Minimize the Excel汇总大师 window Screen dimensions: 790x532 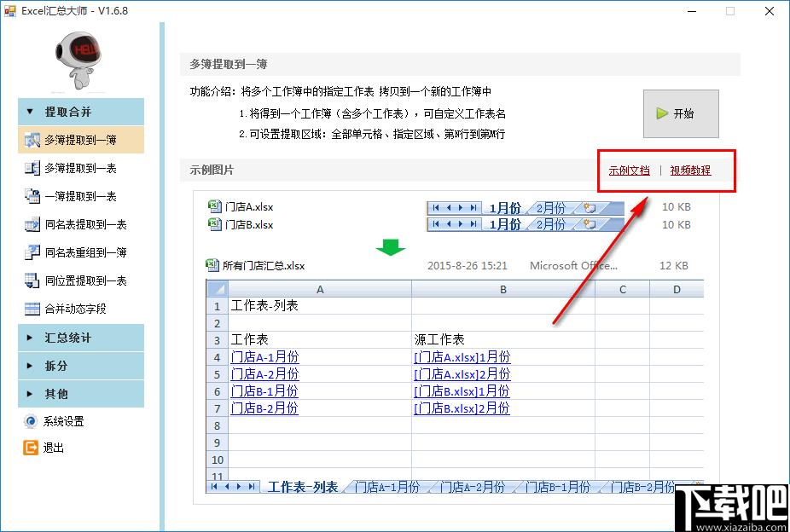[x=692, y=11]
